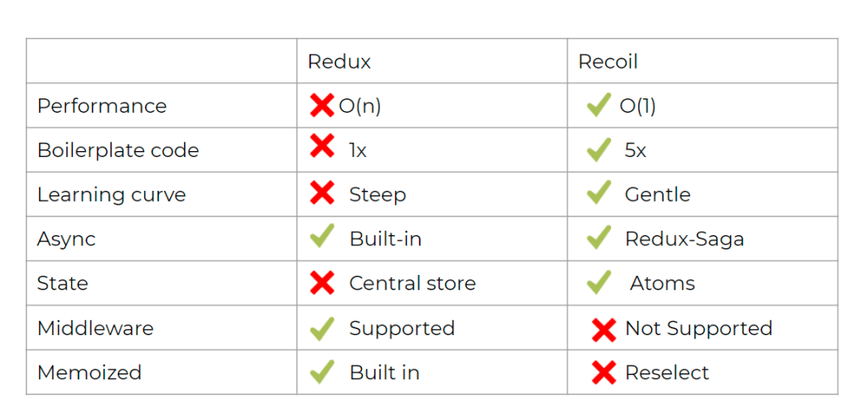868x420 pixels.
Task: Click the red X beside Redux O(n)
Action: [322, 105]
